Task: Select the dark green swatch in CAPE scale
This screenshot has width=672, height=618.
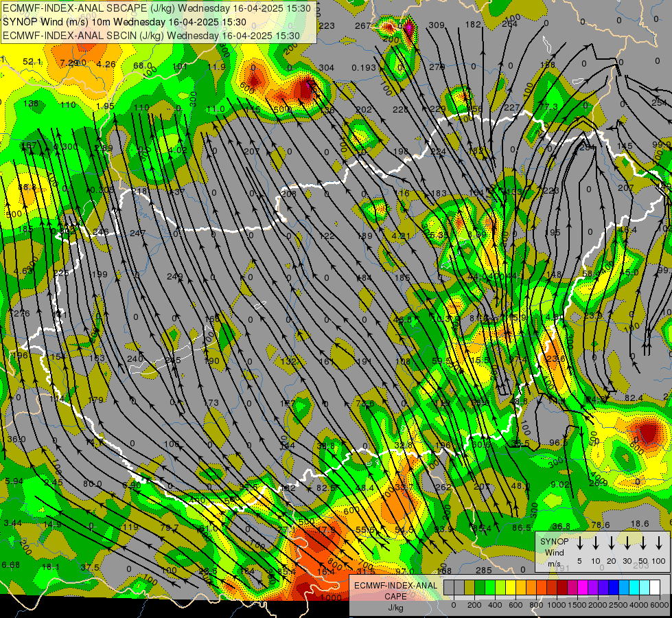Action: coord(480,587)
